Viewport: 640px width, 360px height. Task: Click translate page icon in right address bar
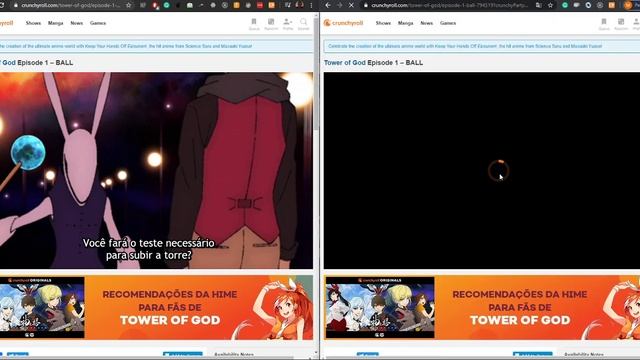tap(539, 5)
